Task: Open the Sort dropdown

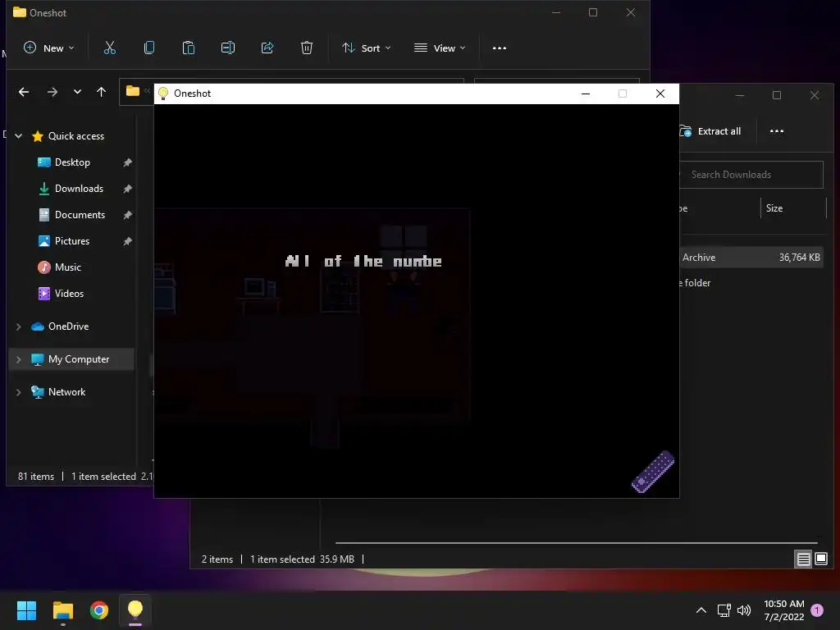Action: point(367,48)
